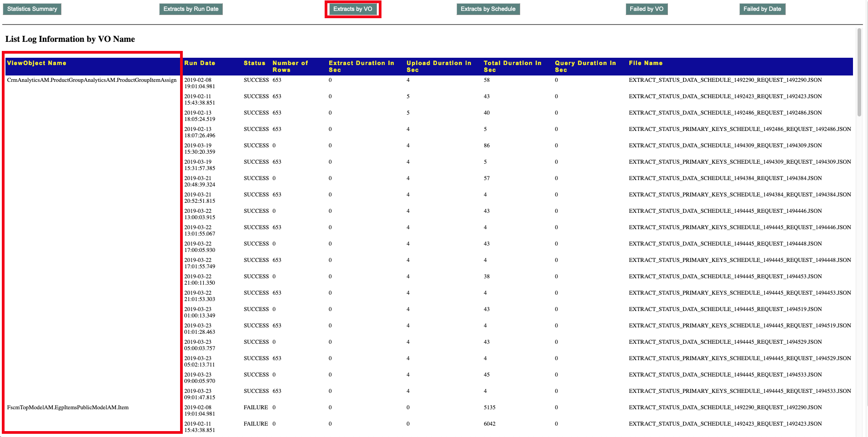Screen dimensions: 868x437
Task: Click file EXTRACT_STATUS_DATA_SCHEDULE_1494445_REQUEST_1494533.JSON
Action: tap(725, 375)
